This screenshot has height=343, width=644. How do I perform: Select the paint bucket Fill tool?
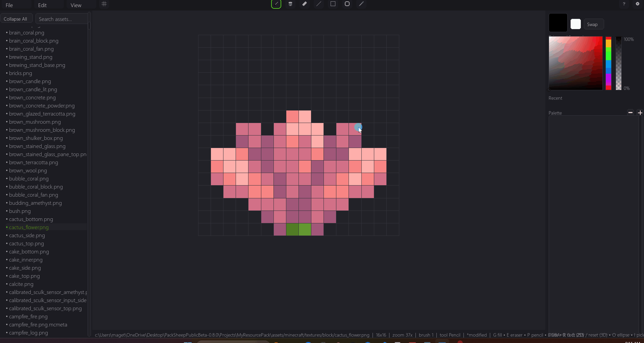290,4
